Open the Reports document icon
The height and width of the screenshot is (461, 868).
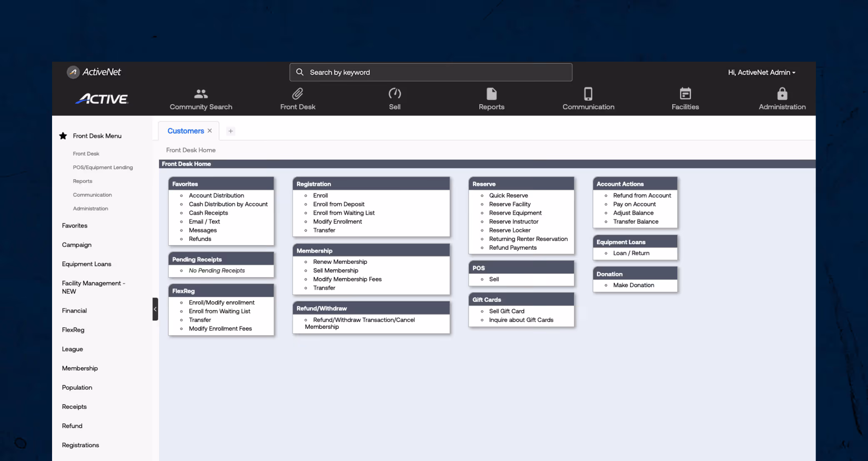tap(491, 94)
